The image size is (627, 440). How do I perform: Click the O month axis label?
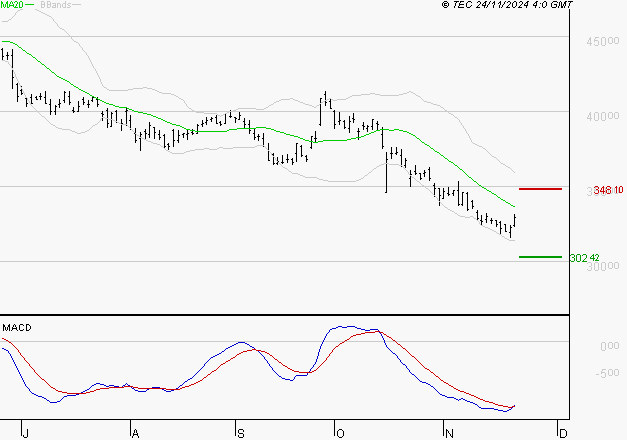tap(340, 433)
